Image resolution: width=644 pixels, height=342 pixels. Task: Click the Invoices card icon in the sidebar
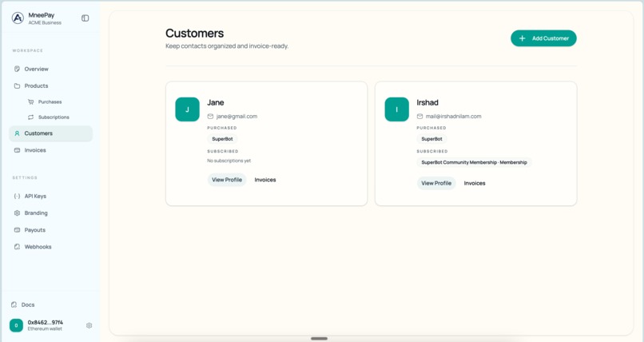click(x=17, y=150)
